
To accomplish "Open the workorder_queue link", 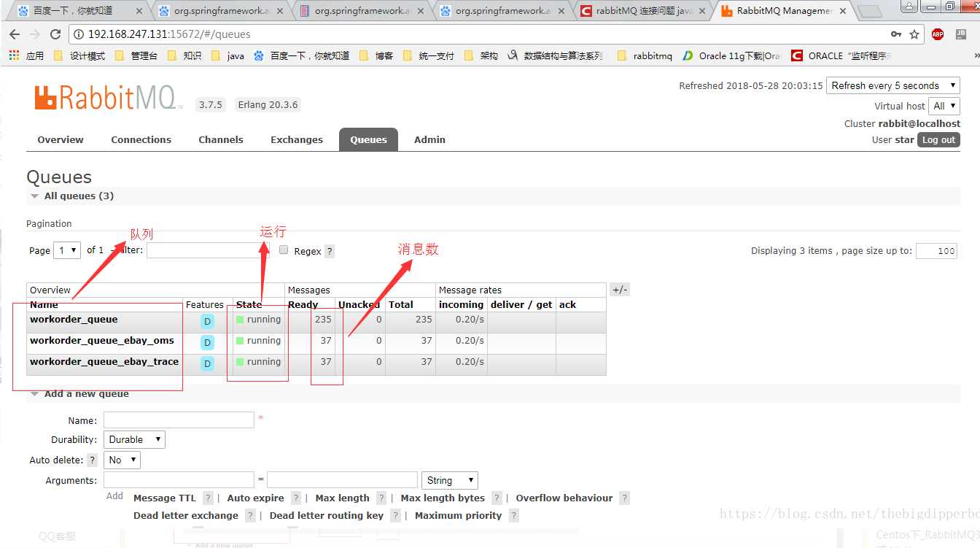I will point(74,320).
